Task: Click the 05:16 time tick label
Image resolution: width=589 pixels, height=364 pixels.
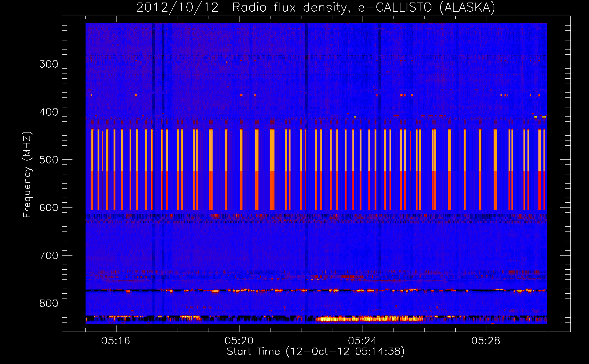Action: tap(116, 341)
